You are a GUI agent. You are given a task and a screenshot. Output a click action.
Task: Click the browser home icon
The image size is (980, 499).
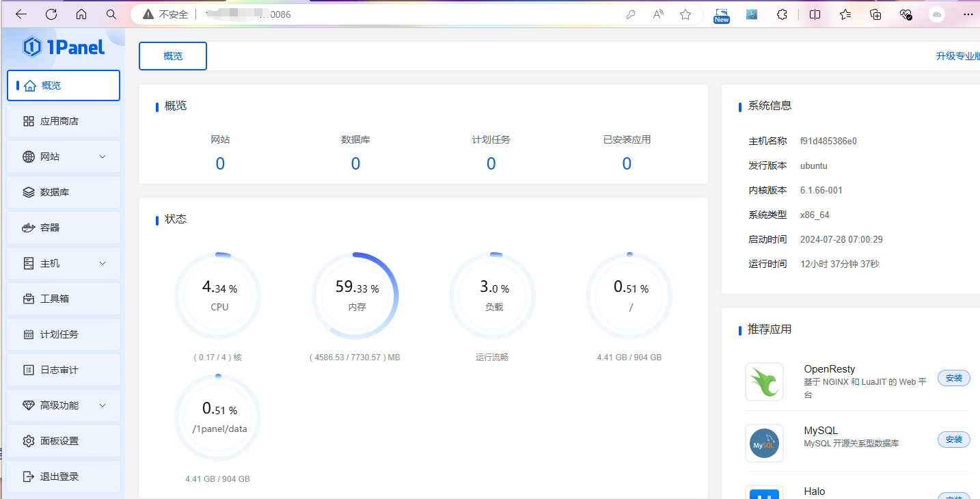81,14
